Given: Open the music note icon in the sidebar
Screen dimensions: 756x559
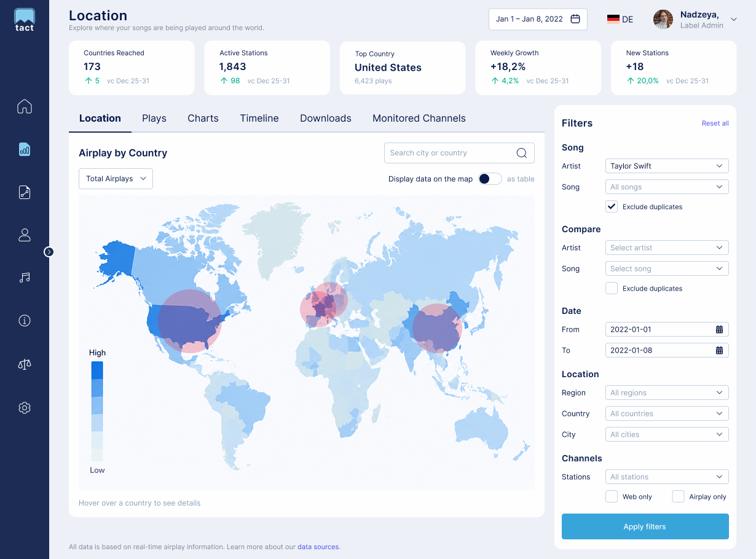Looking at the screenshot, I should point(25,278).
